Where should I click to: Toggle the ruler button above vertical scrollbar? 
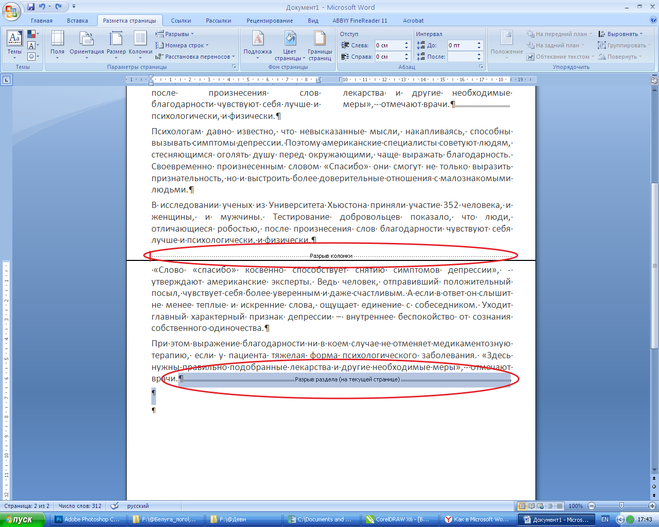point(653,78)
